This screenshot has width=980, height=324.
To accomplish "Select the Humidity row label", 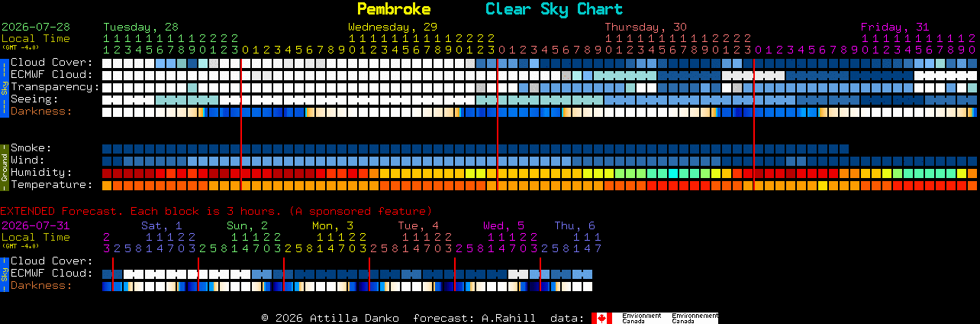I will [41, 173].
